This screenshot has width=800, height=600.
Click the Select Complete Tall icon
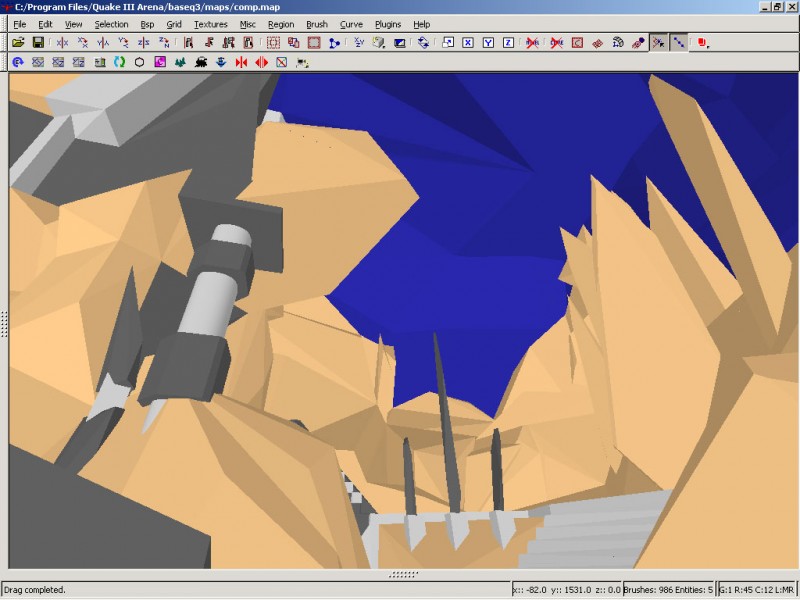[x=188, y=43]
